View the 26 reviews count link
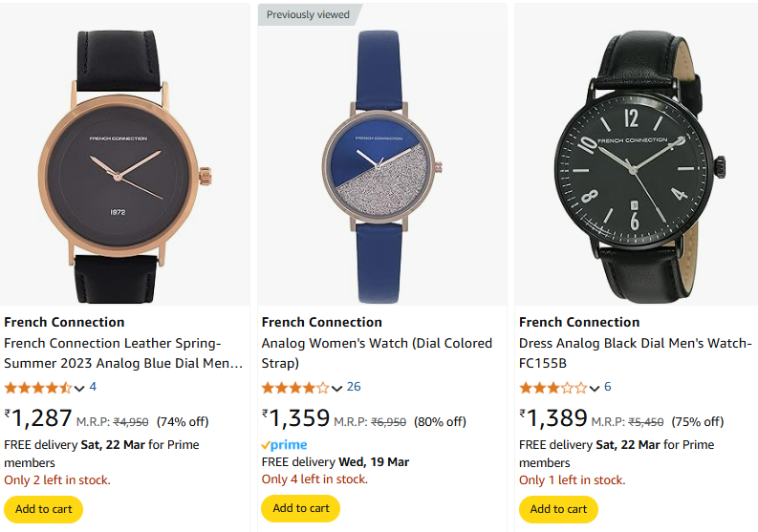The height and width of the screenshot is (532, 758). 354,387
